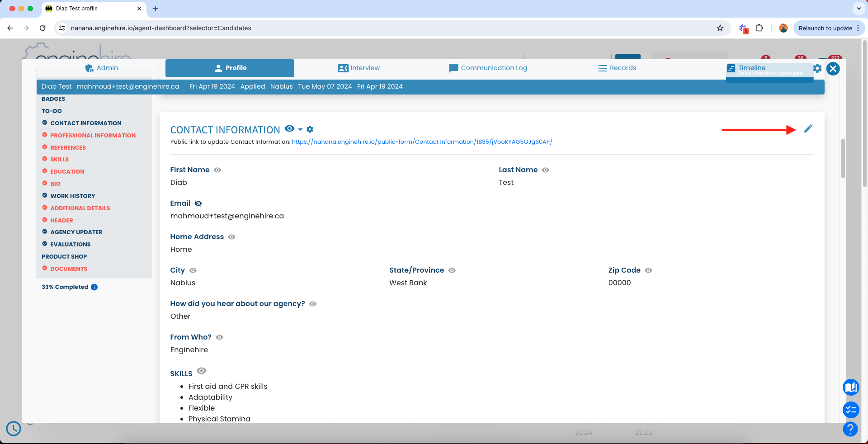
Task: Open a new browser tab
Action: [x=156, y=9]
